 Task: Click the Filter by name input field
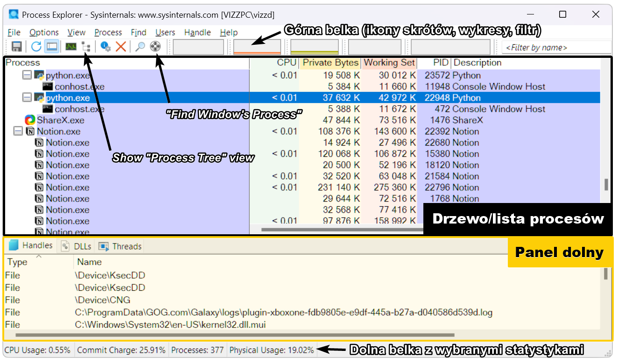point(557,47)
